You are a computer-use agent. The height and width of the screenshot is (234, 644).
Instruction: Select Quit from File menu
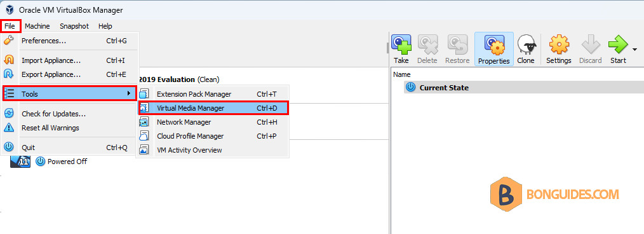click(70, 148)
